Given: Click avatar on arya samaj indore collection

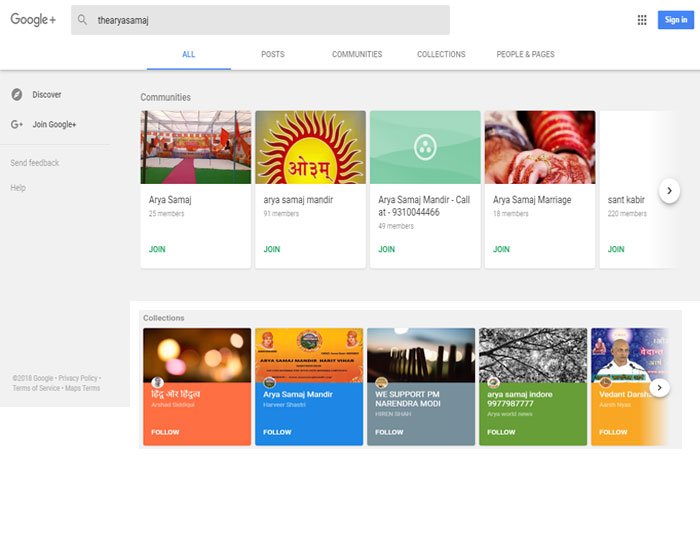Looking at the screenshot, I should [x=493, y=382].
